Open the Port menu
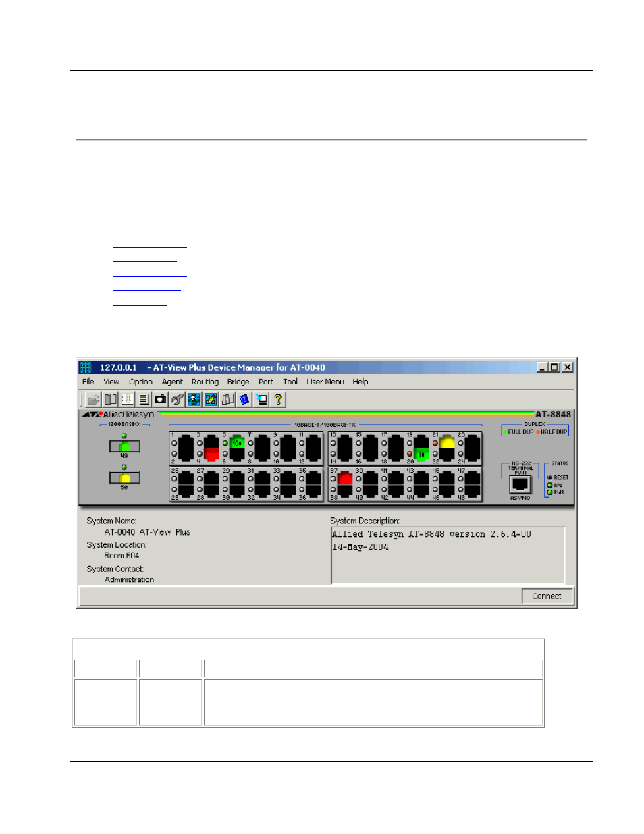644x834 pixels. coord(266,382)
